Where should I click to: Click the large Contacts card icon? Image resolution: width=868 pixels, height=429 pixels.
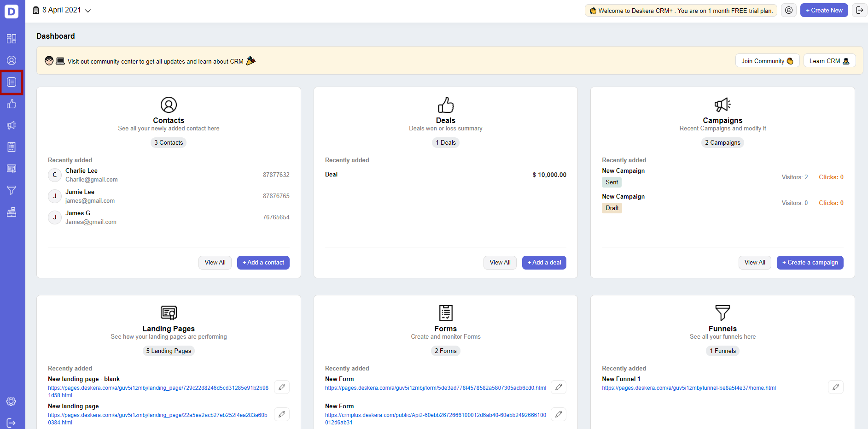[169, 105]
